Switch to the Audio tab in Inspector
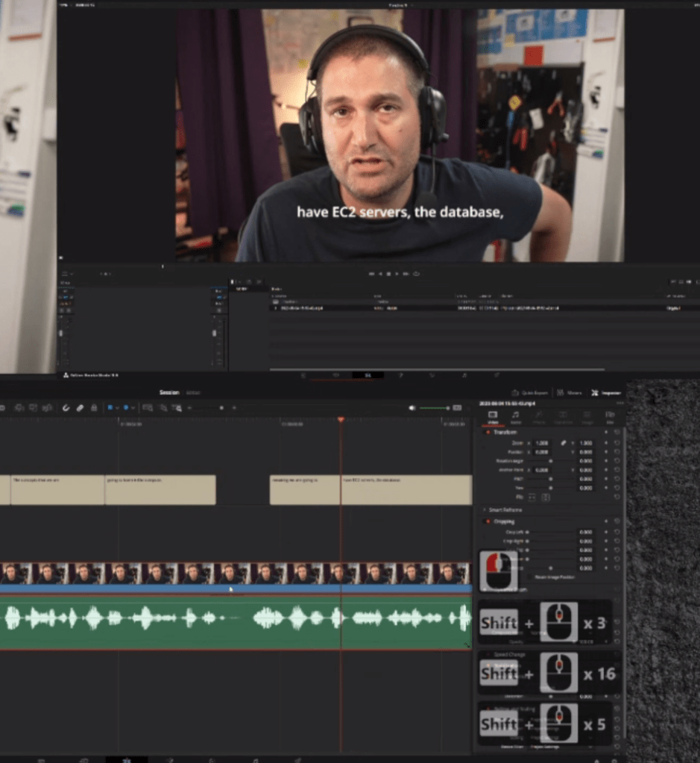700x763 pixels. (516, 417)
